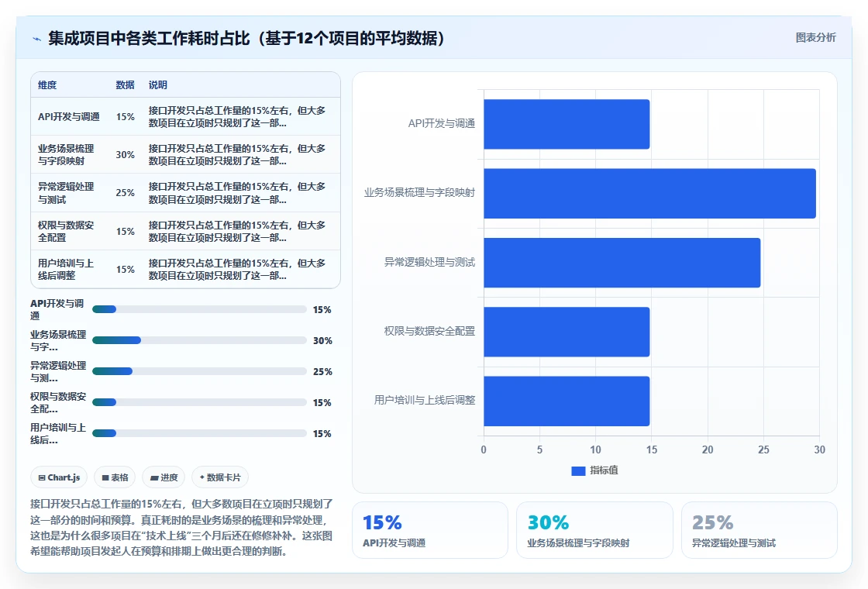Click the summary paragraph starting 接口开发只占
This screenshot has height=589, width=868.
pyautogui.click(x=181, y=528)
